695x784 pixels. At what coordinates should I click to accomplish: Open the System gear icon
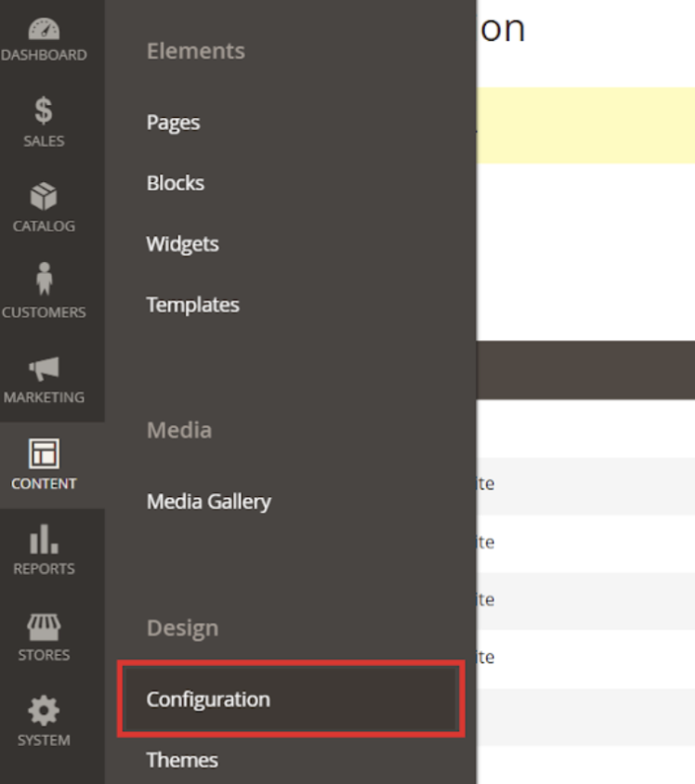click(44, 711)
